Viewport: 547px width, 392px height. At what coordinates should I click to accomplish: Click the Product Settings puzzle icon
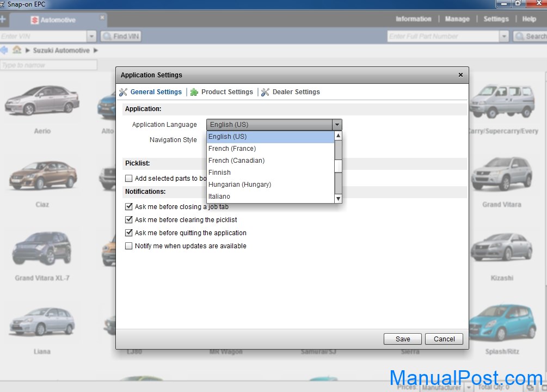194,92
